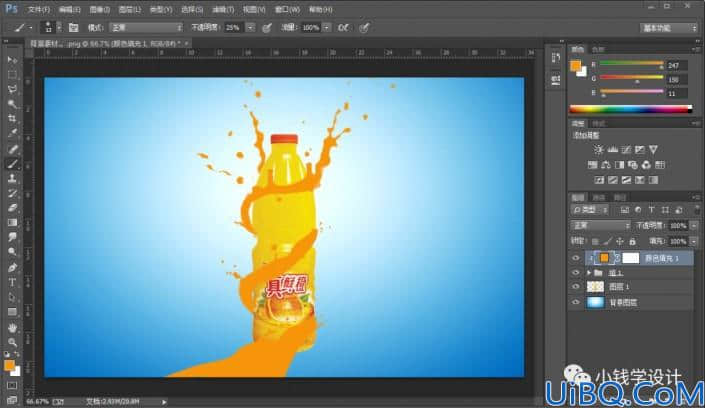Select the Healing Brush tool
Image resolution: width=705 pixels, height=408 pixels.
12,149
